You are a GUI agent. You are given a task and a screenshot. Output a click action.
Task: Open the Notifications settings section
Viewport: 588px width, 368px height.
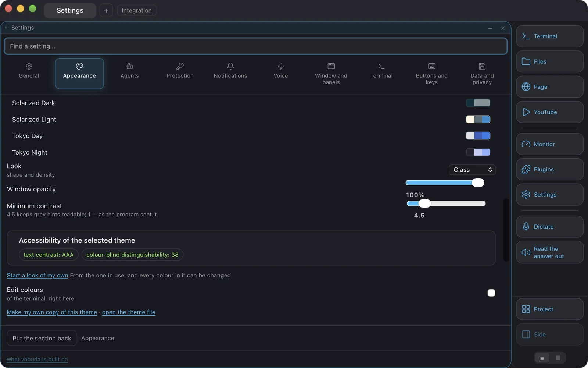coord(230,74)
